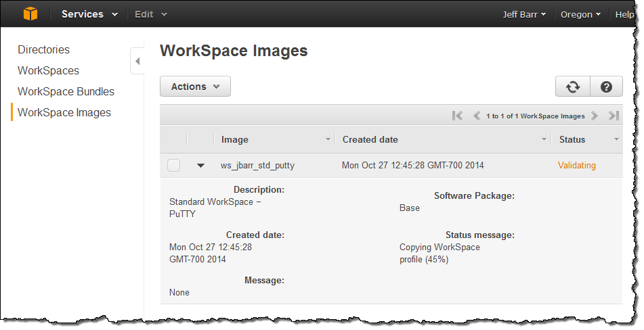Open help with the question mark icon

(x=606, y=87)
